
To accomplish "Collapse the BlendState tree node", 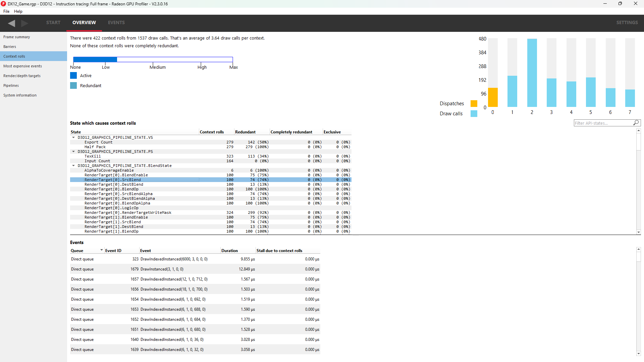I will pos(73,166).
